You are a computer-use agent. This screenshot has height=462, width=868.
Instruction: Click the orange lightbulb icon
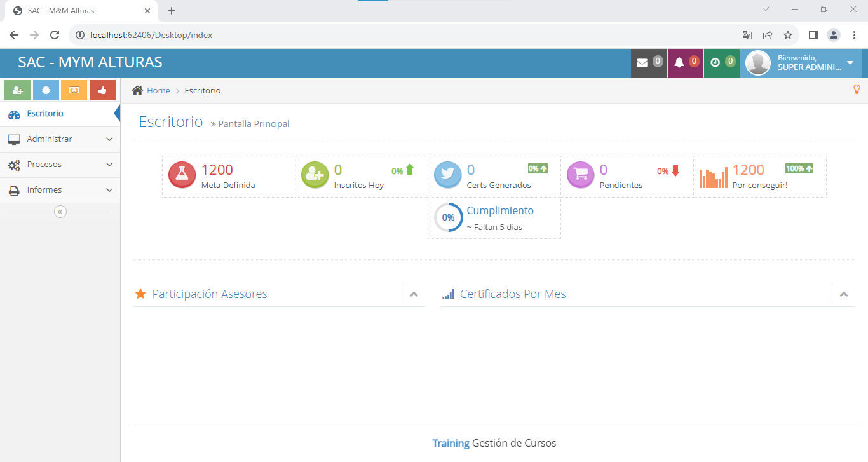tap(856, 90)
